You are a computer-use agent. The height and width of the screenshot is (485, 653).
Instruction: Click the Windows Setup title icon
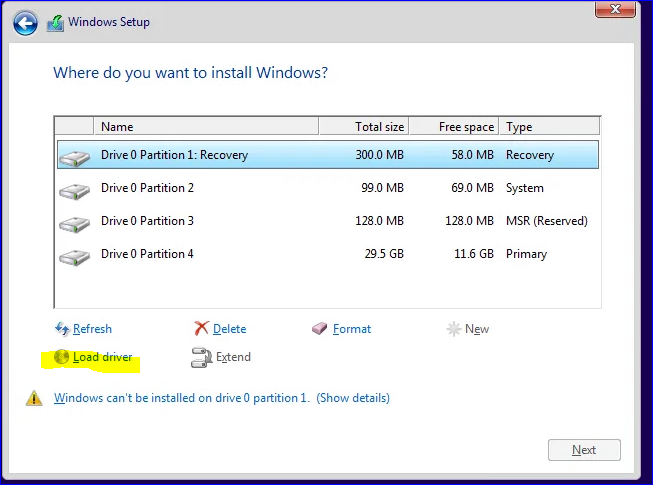tap(55, 23)
